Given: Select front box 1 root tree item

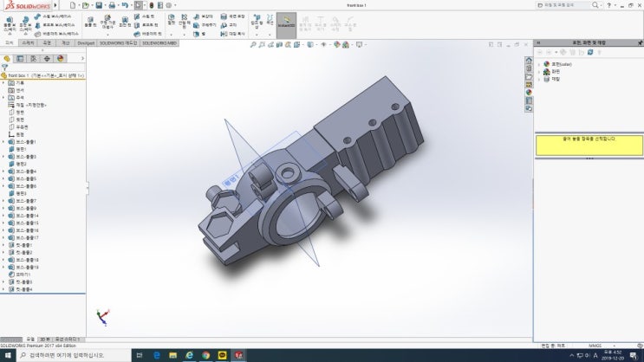Looking at the screenshot, I should point(42,75).
